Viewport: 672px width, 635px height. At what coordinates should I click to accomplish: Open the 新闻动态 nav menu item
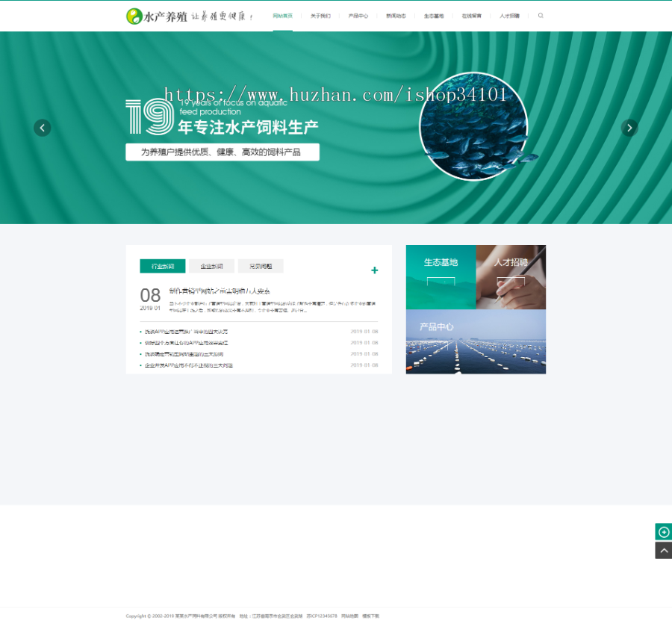pos(396,16)
